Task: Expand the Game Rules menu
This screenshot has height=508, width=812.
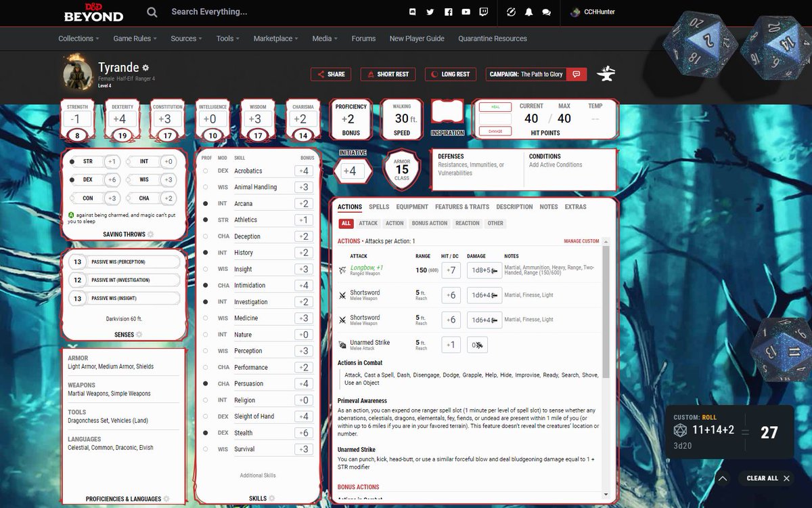Action: coord(135,39)
